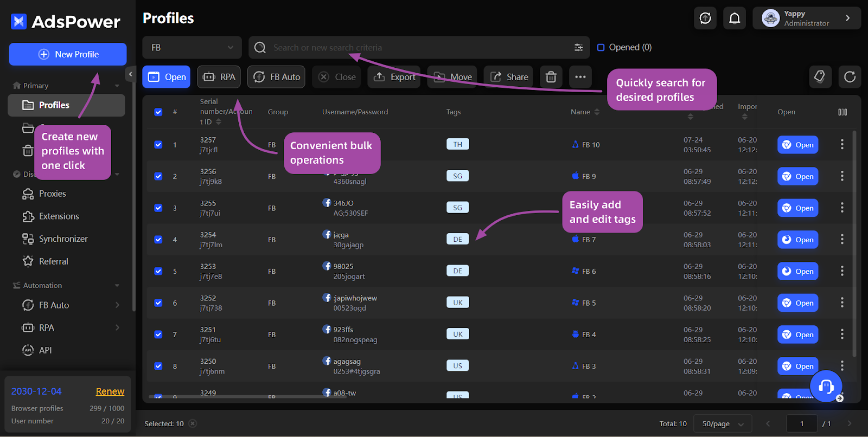This screenshot has height=437, width=868.
Task: Collapse the Primary section
Action: tap(117, 86)
